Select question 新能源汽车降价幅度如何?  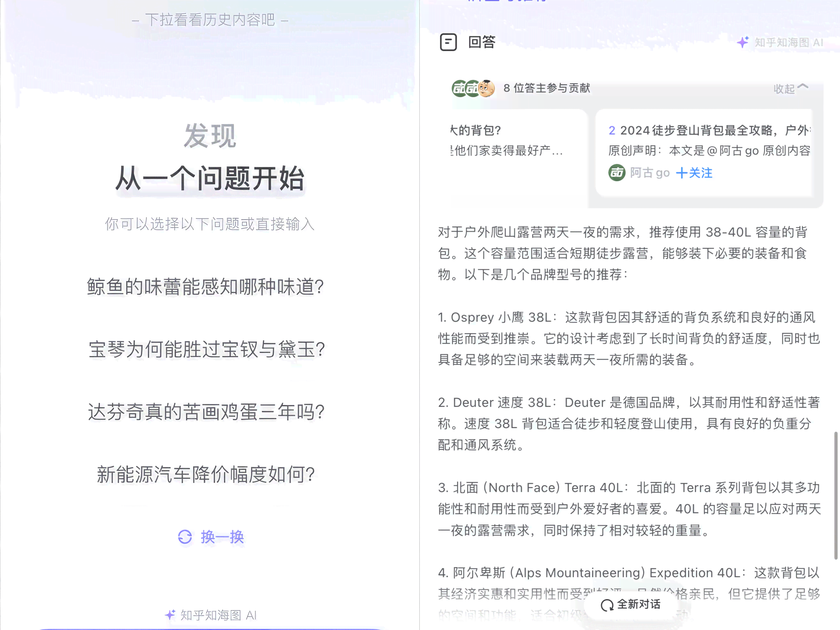(x=206, y=474)
